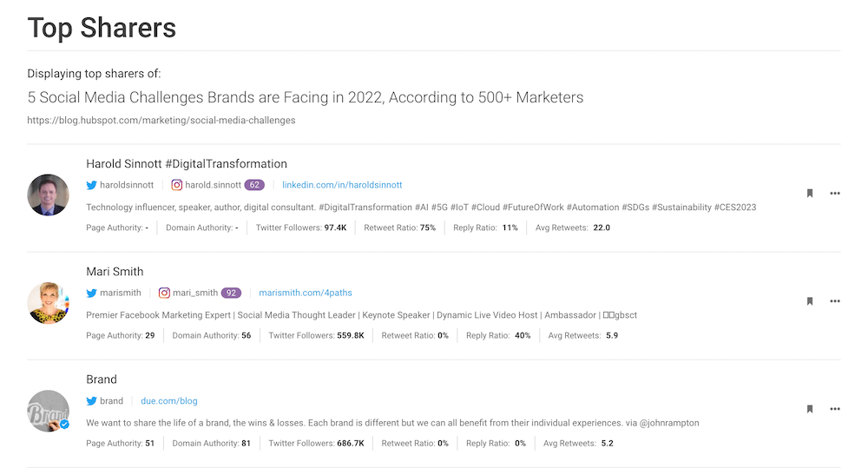Viewport: 868px width, 468px height.
Task: Open the haroldsinnott Twitter handle
Action: click(127, 185)
